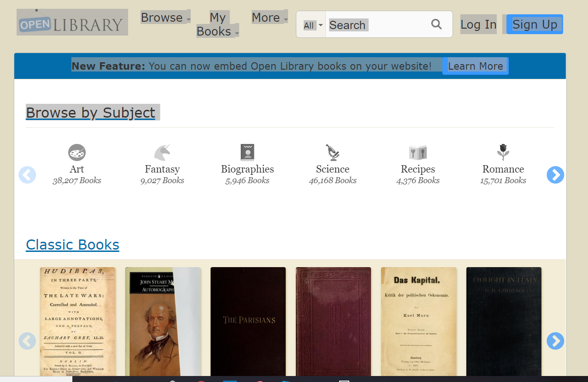
Task: Expand the More menu
Action: click(270, 18)
